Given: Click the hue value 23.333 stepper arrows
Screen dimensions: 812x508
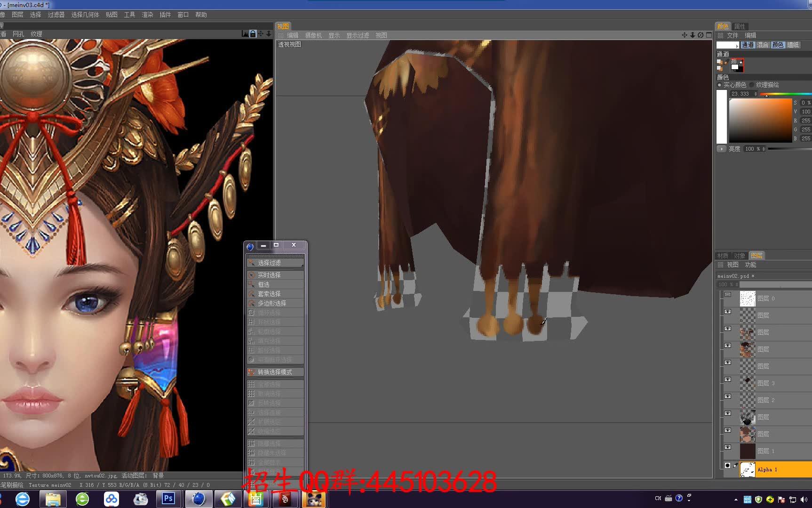Looking at the screenshot, I should [756, 94].
